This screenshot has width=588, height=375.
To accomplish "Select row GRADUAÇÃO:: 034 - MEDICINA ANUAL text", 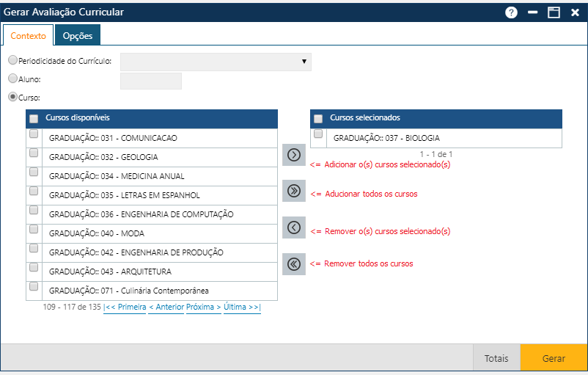I will coord(117,176).
